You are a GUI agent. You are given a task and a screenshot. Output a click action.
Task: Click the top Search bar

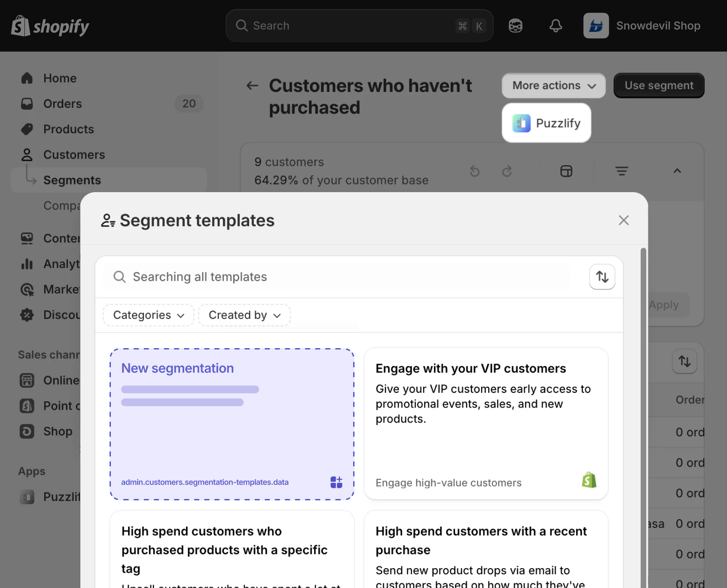(359, 26)
